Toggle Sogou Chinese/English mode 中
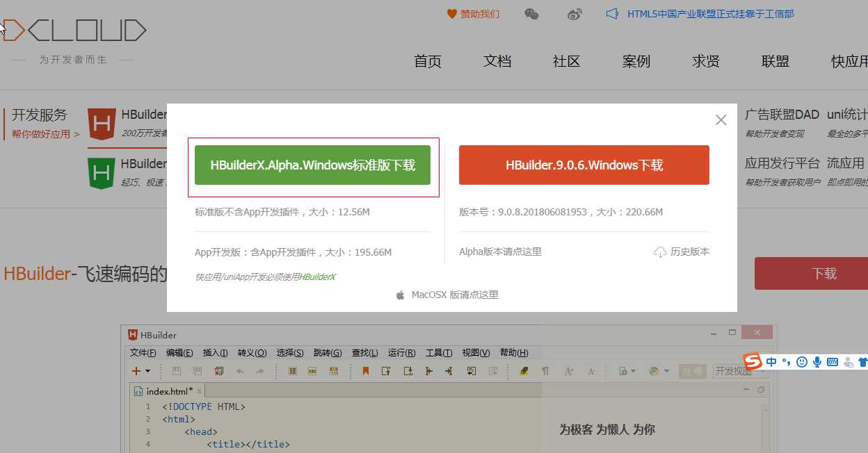The image size is (868, 453). pos(772,362)
